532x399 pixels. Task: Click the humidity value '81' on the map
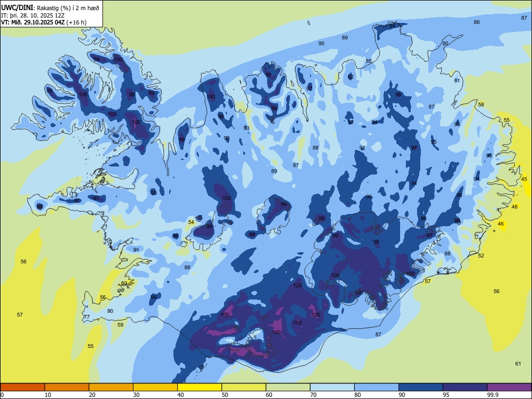[457, 81]
